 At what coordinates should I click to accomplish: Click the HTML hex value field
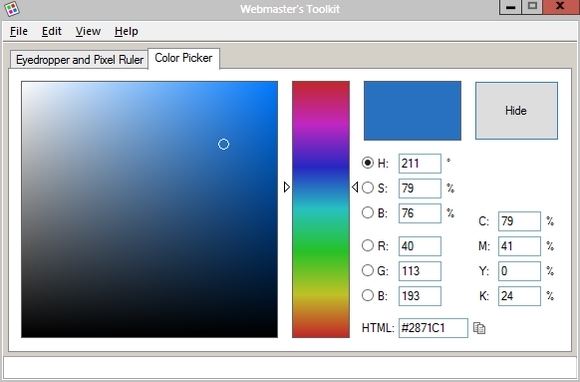pos(433,328)
